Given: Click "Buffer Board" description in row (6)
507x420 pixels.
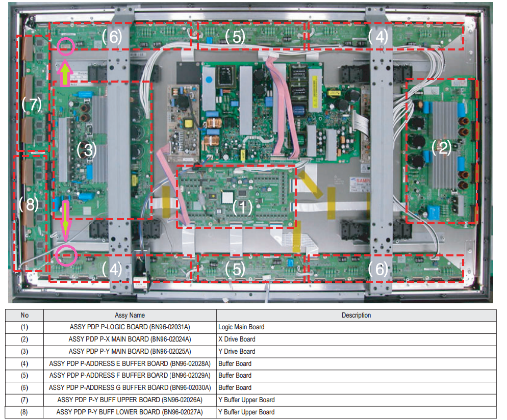Looking at the screenshot, I should point(235,388).
